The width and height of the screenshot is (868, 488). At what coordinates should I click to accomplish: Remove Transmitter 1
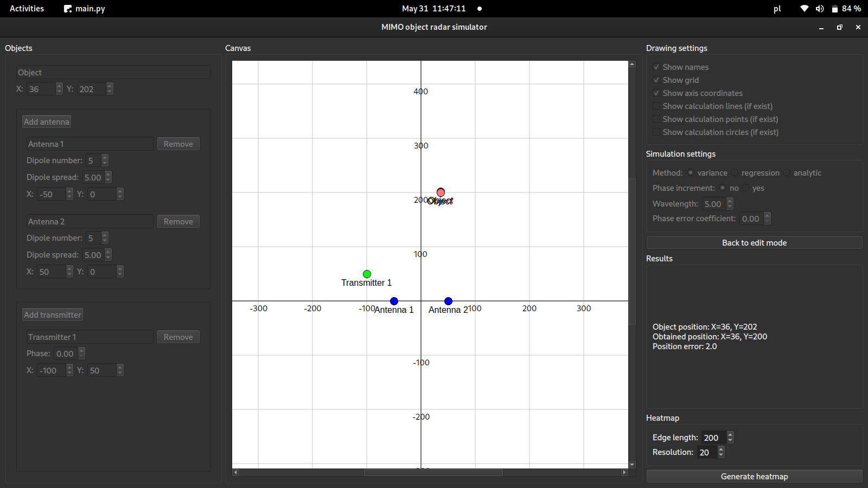(x=178, y=337)
